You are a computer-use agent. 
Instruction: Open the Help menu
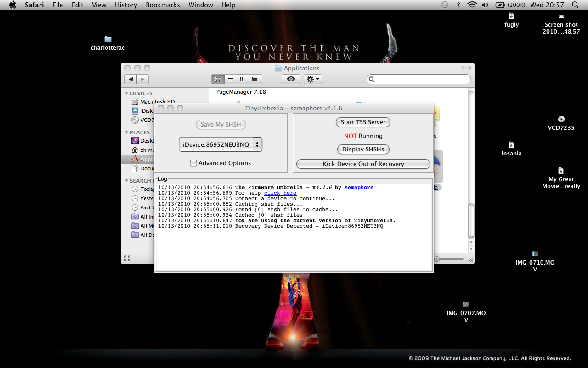click(228, 5)
